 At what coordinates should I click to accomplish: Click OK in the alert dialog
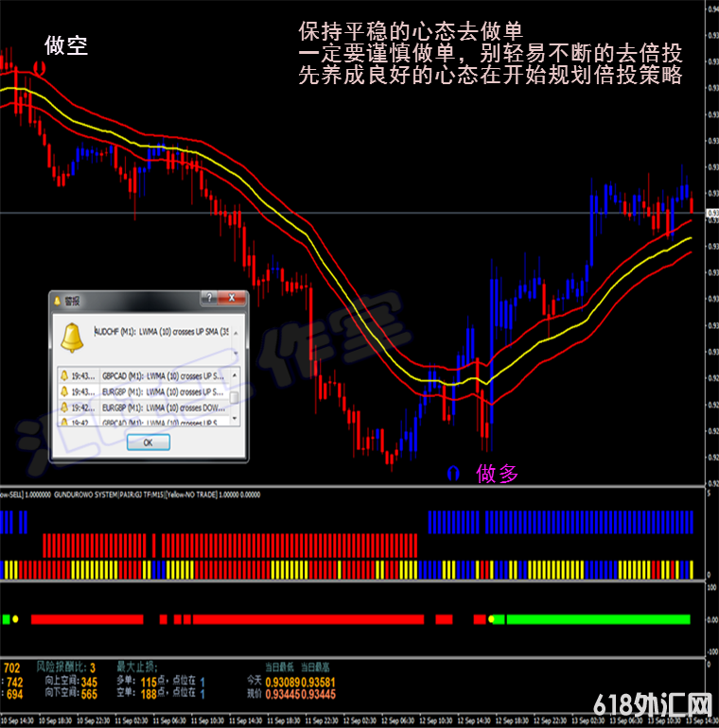148,442
